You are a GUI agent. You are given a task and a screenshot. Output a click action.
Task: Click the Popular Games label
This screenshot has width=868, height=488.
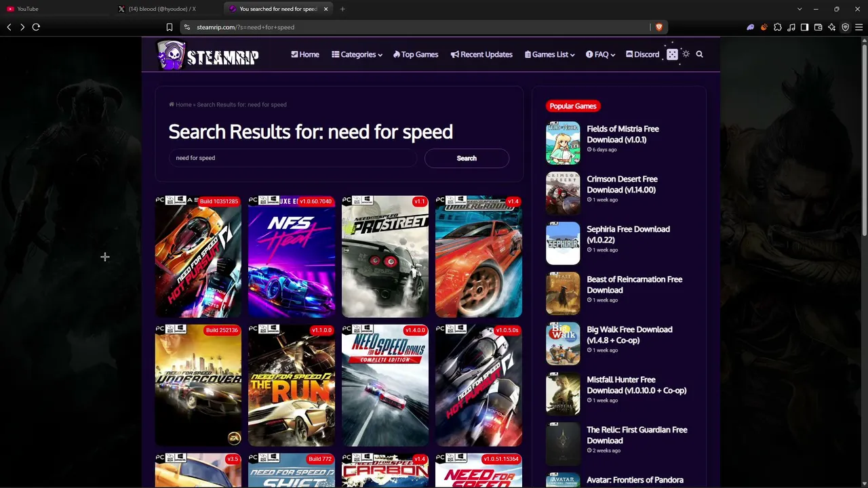tap(573, 106)
